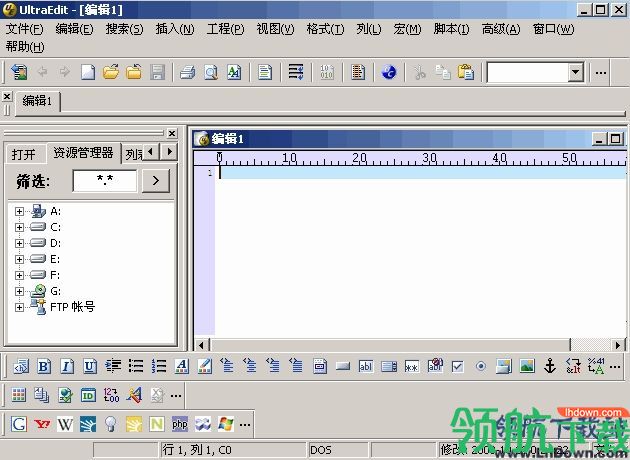Click the Print icon
The width and height of the screenshot is (630, 460).
(188, 73)
